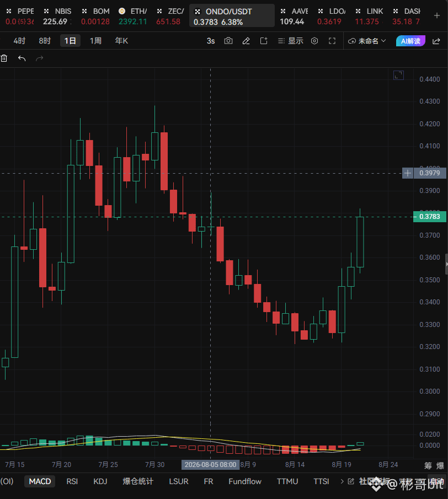The image size is (448, 499).
Task: Open chart settings hexagon icon
Action: coord(314,41)
